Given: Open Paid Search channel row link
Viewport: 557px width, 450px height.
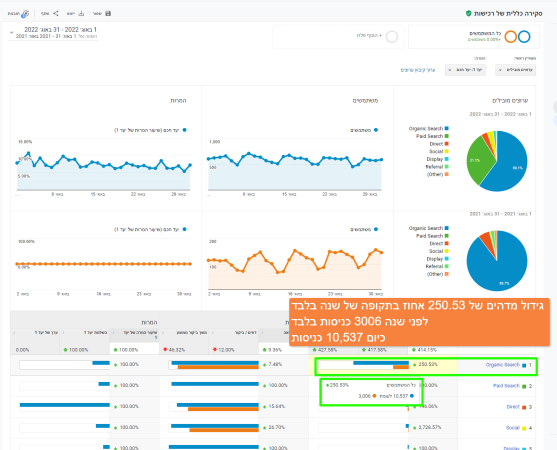Looking at the screenshot, I should 506,386.
